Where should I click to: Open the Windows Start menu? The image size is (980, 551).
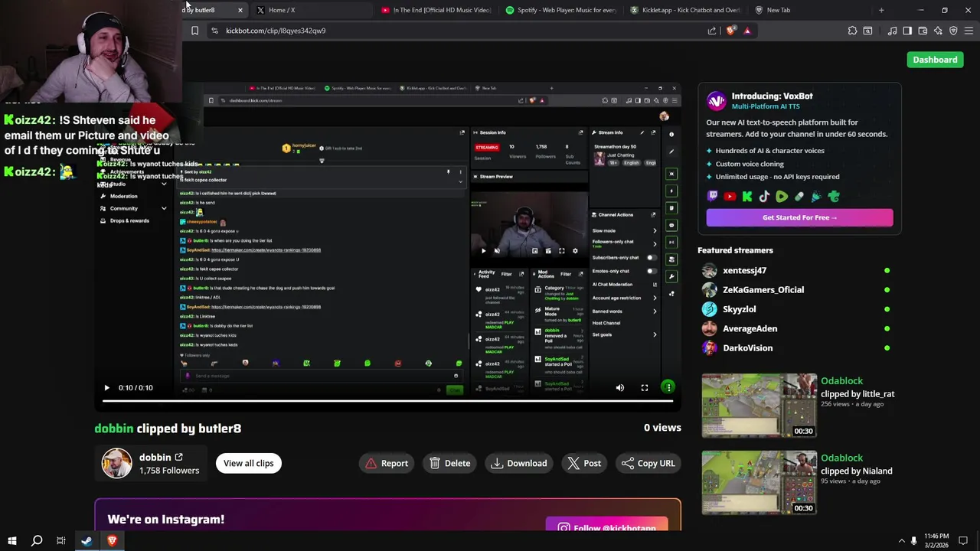point(12,540)
